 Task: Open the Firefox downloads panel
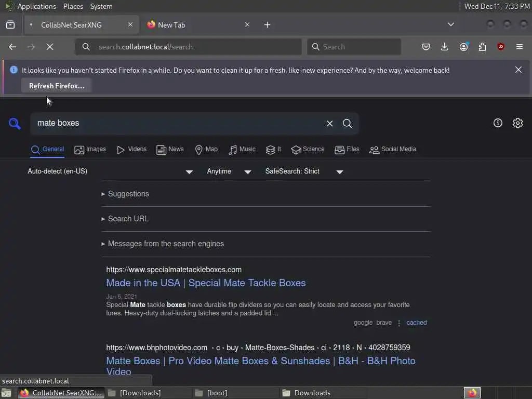pos(445,47)
